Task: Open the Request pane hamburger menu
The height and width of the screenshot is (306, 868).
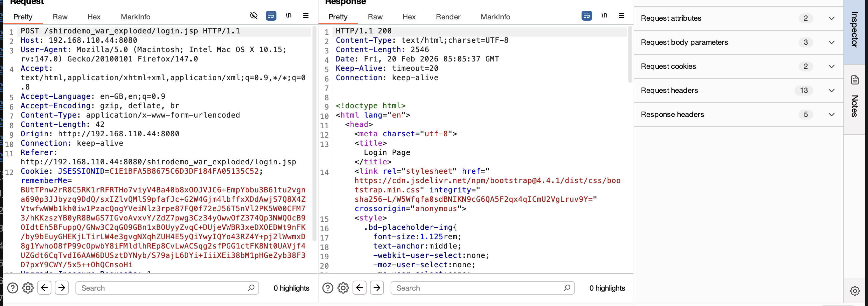Action: pos(305,15)
